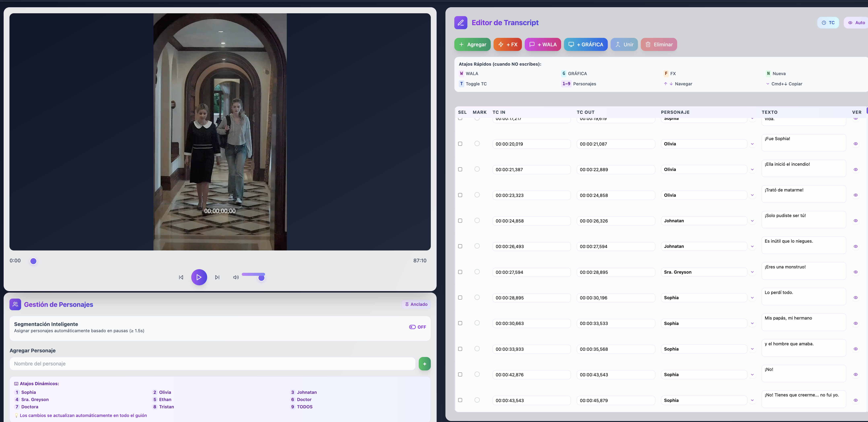Switch to Auto view mode
This screenshot has width=868, height=422.
[x=856, y=23]
